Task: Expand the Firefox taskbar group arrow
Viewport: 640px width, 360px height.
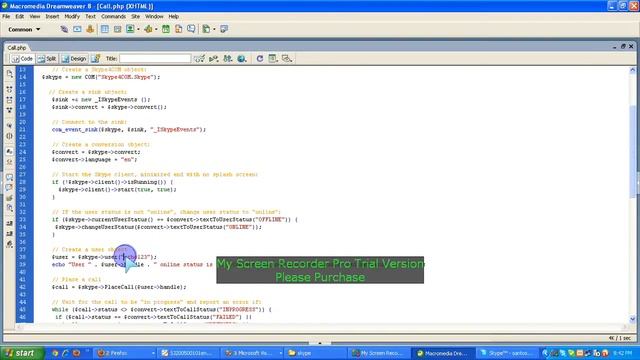Action: (153, 353)
